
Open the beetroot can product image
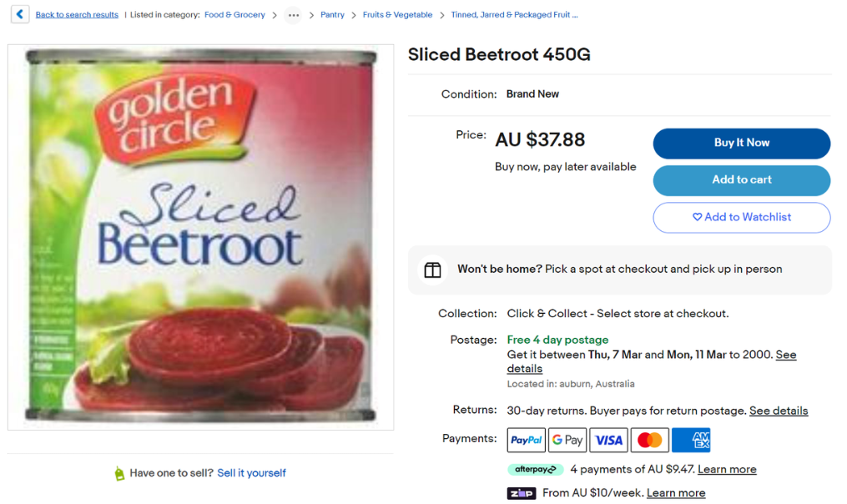200,237
